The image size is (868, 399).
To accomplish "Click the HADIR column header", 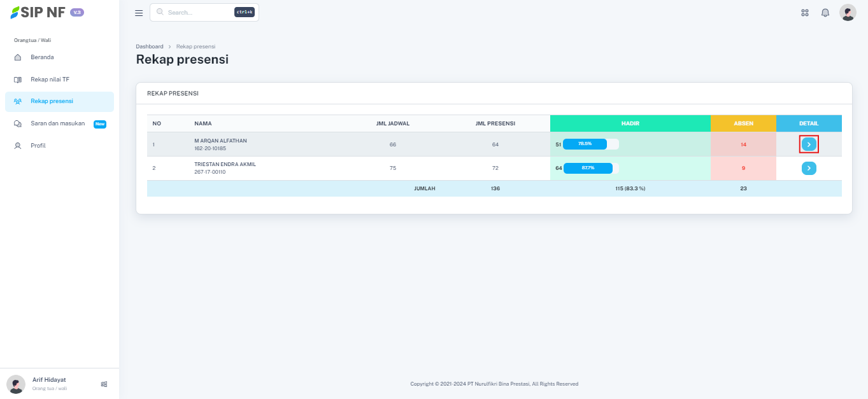I will tap(630, 123).
